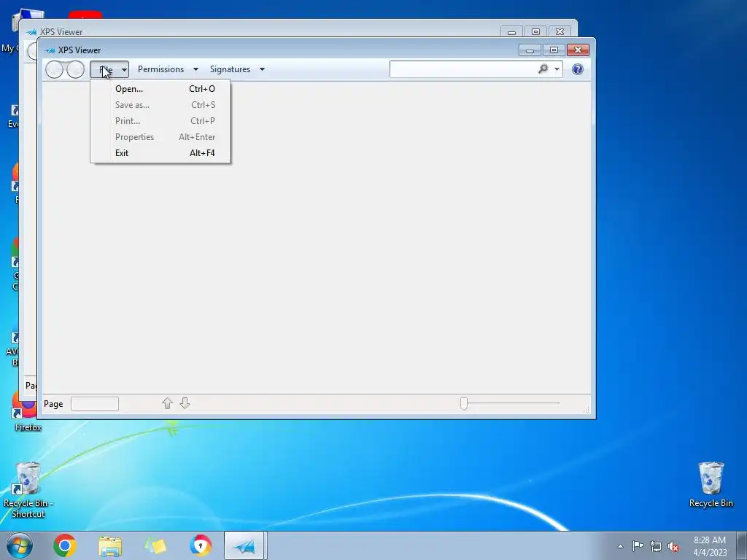The height and width of the screenshot is (560, 747).
Task: Go to next page down arrow
Action: tap(185, 403)
